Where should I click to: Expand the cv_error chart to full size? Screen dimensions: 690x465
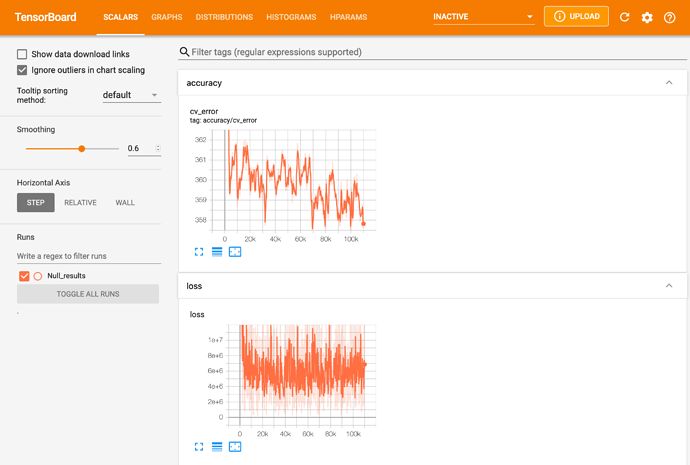tap(199, 252)
